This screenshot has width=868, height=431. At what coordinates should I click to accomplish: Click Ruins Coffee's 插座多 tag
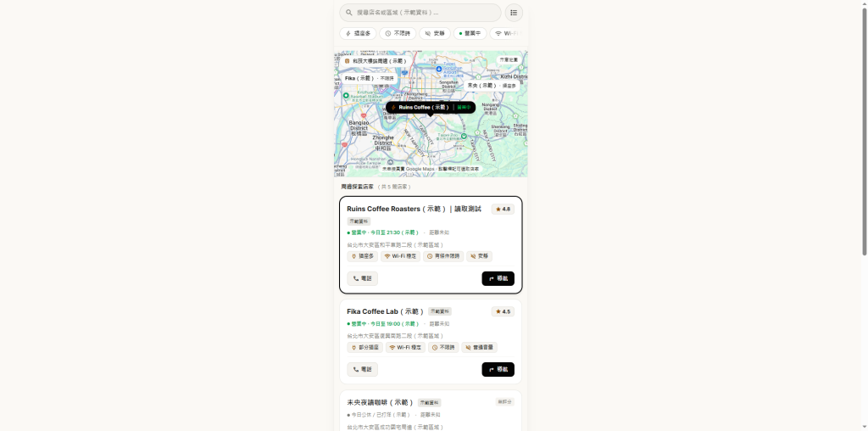pyautogui.click(x=363, y=256)
